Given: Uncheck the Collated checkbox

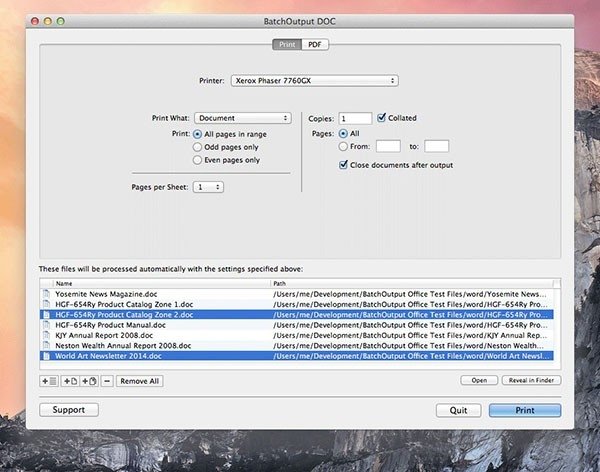Looking at the screenshot, I should click(382, 118).
